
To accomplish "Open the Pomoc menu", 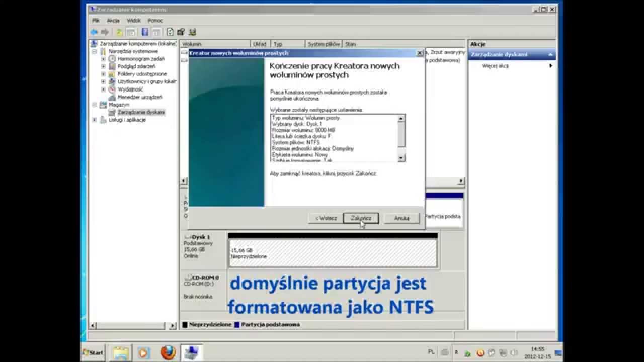I will click(155, 21).
